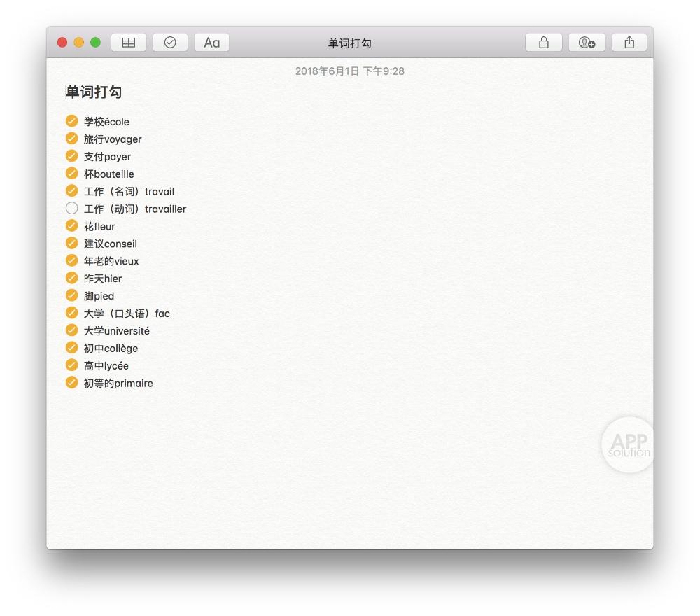This screenshot has height=616, width=700.
Task: Uncheck the 支付payer item
Action: click(72, 156)
